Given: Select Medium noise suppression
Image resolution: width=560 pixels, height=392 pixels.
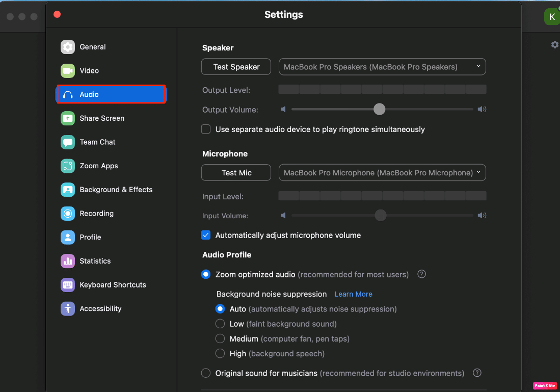Looking at the screenshot, I should [220, 338].
